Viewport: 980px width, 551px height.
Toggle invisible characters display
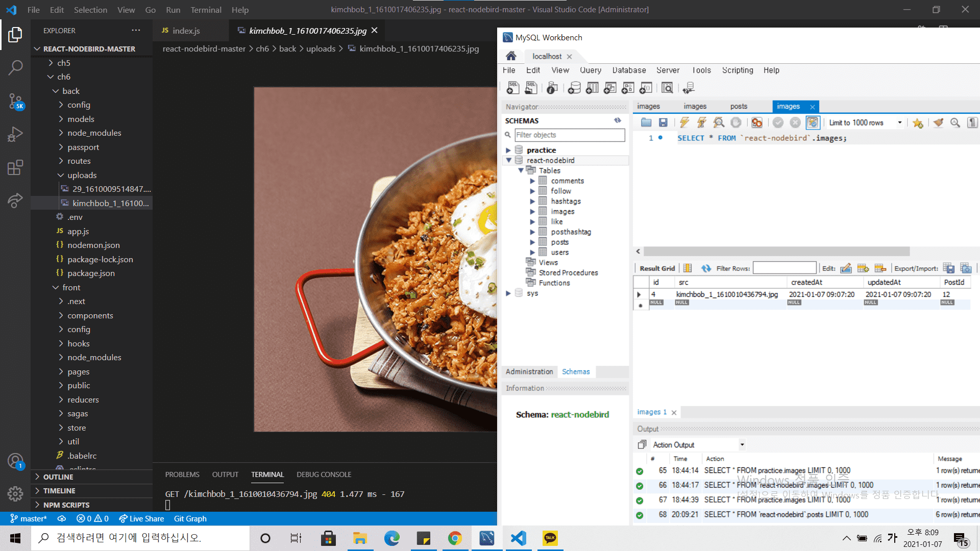click(972, 122)
